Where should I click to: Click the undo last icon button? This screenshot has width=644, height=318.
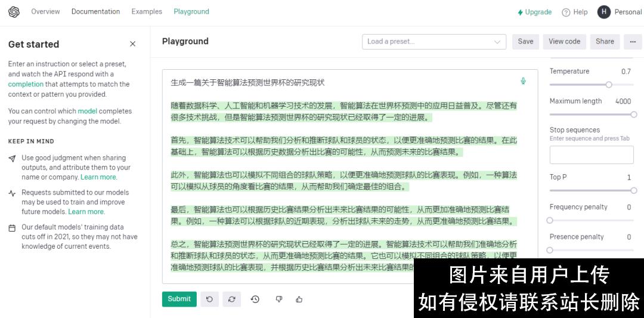point(209,299)
